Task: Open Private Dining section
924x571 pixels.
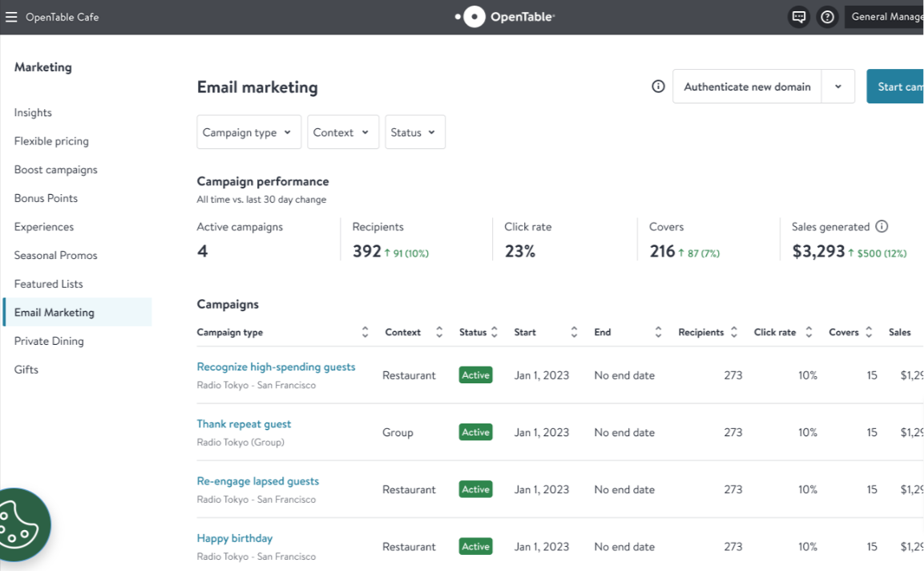Action: click(x=49, y=341)
